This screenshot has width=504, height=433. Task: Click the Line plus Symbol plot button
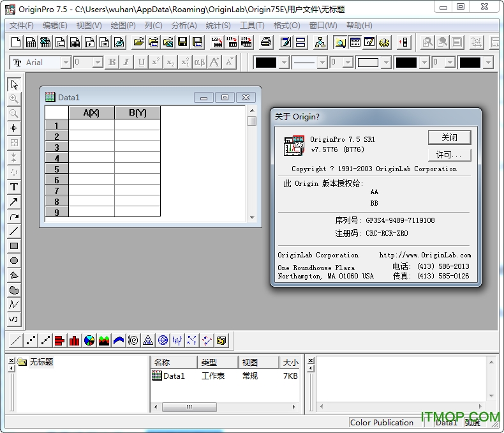coord(45,340)
